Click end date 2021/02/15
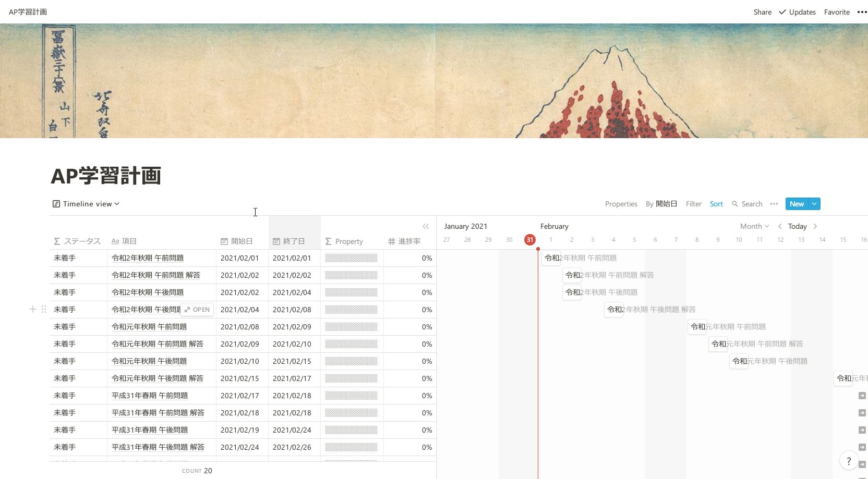868x479 pixels. (x=292, y=361)
